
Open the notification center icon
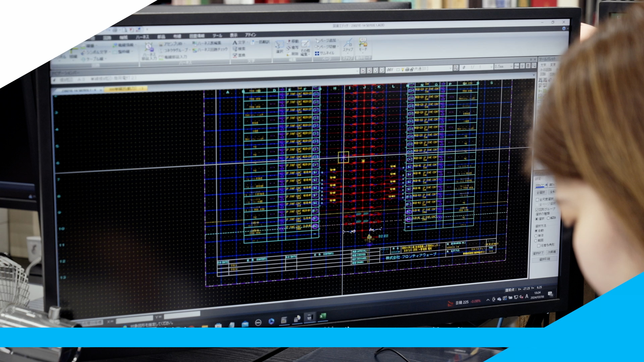pyautogui.click(x=550, y=294)
